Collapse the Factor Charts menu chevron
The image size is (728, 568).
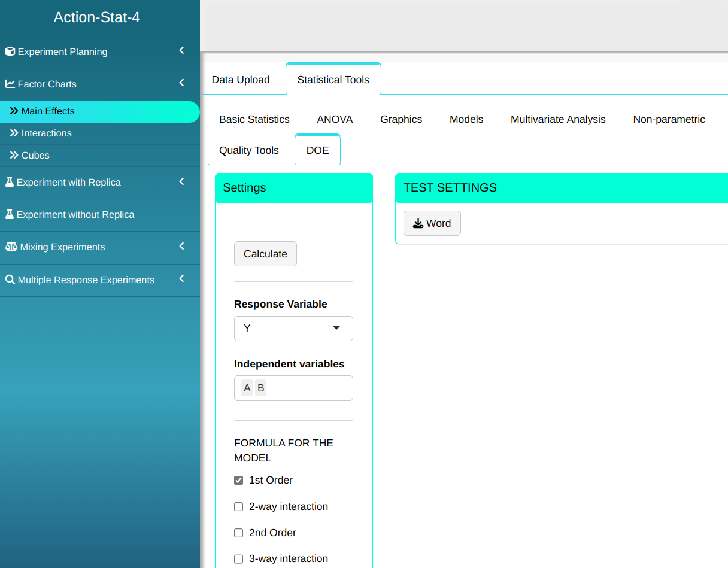pyautogui.click(x=181, y=83)
